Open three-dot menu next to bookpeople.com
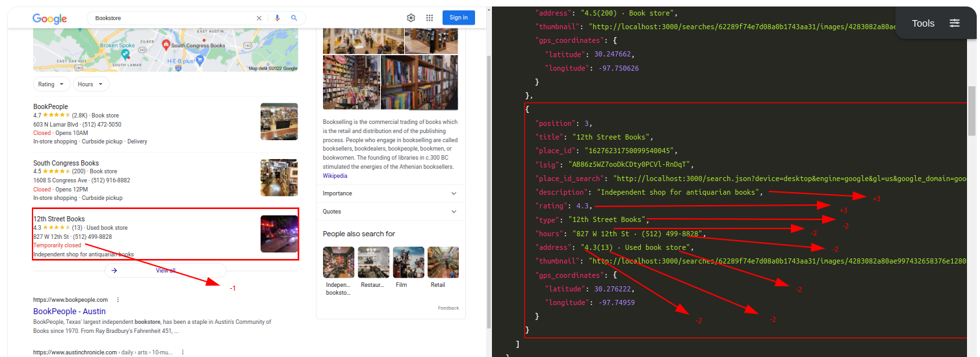 click(x=118, y=300)
